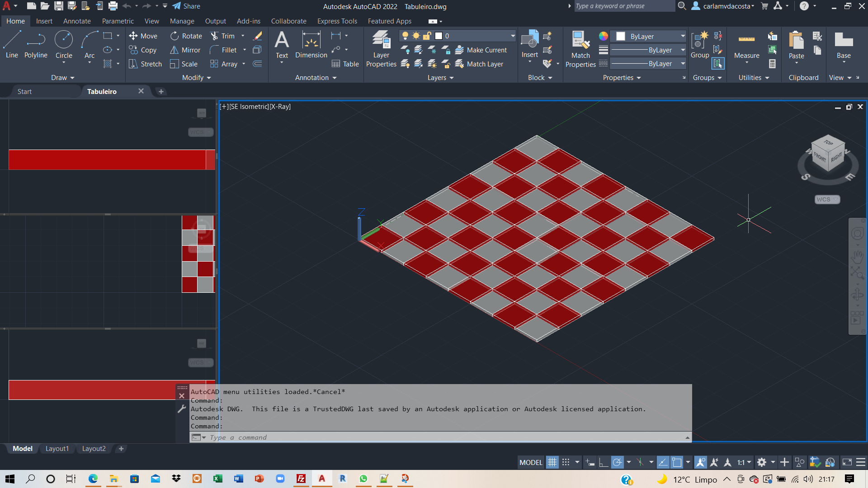
Task: Activate the Scale tool
Action: click(x=184, y=64)
